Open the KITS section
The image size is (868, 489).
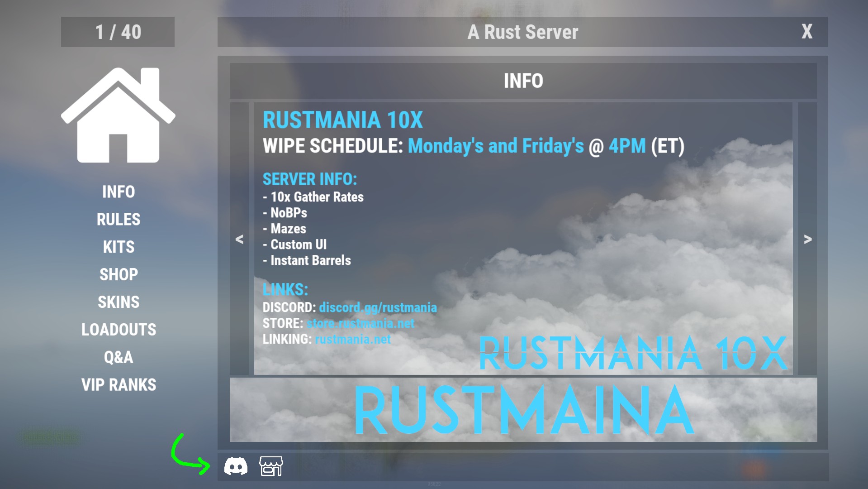pyautogui.click(x=119, y=247)
